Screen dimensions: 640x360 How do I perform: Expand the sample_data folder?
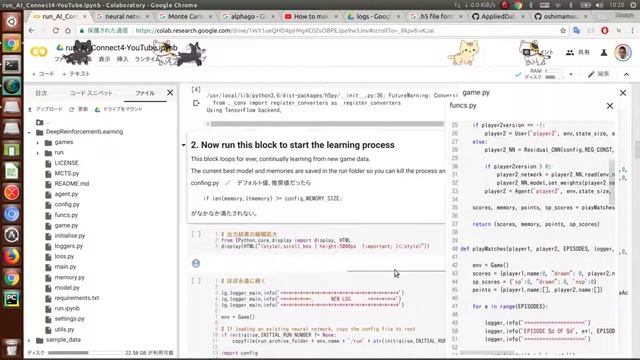[x=29, y=340]
